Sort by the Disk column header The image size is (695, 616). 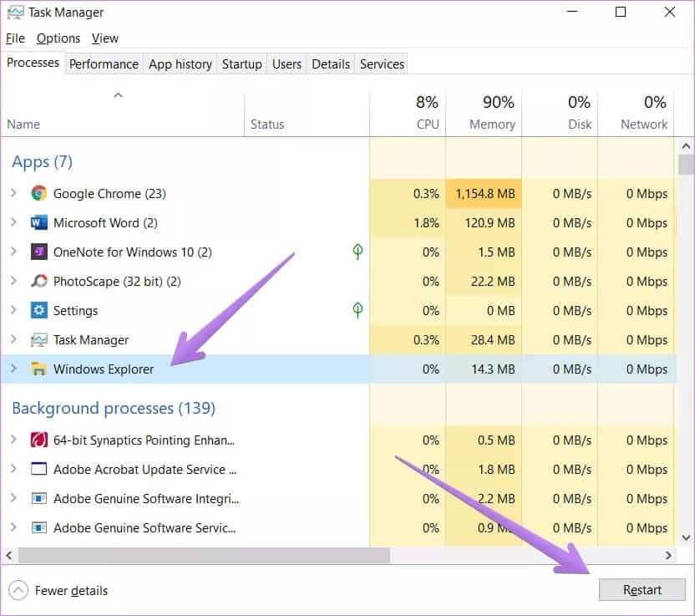click(x=560, y=113)
